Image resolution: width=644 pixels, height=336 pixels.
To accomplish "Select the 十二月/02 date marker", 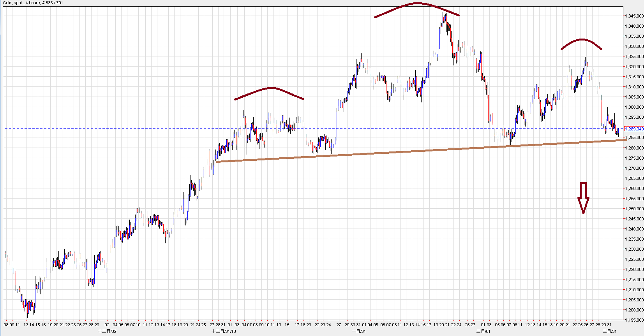I will tap(107, 331).
